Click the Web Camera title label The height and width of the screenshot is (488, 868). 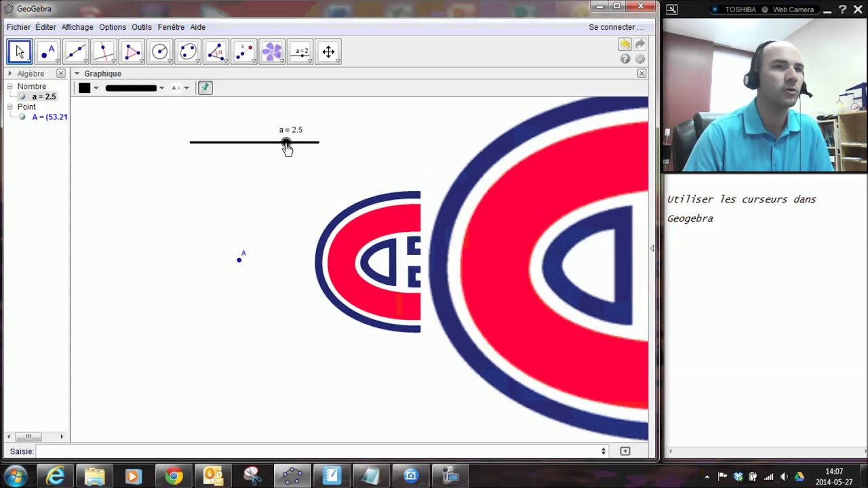coord(793,9)
